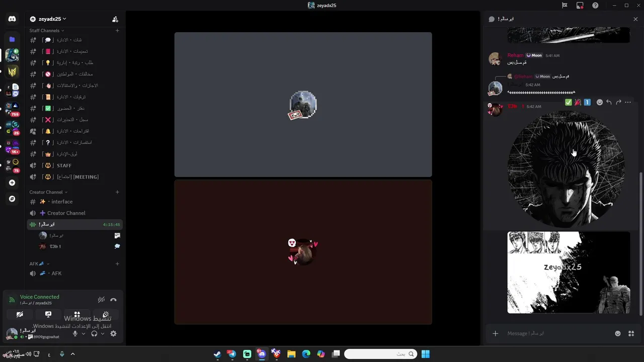Open Ƹ3b ! user in voice channel list
The height and width of the screenshot is (362, 644).
tap(79, 246)
